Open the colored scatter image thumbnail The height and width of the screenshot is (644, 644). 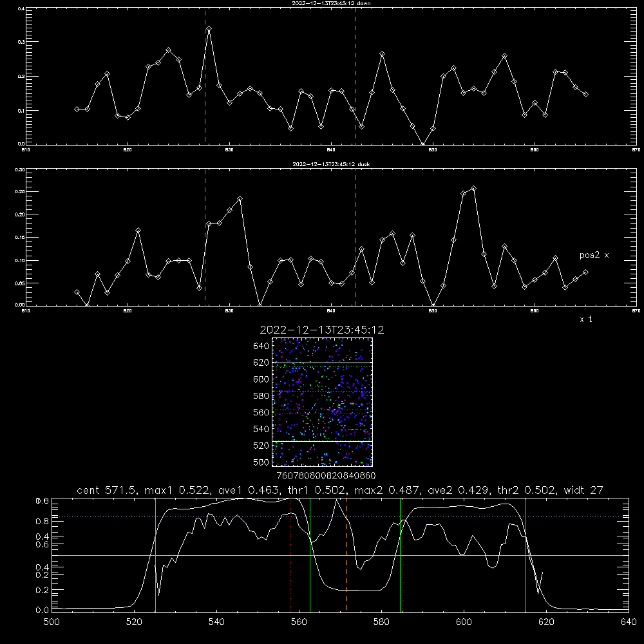pyautogui.click(x=323, y=402)
